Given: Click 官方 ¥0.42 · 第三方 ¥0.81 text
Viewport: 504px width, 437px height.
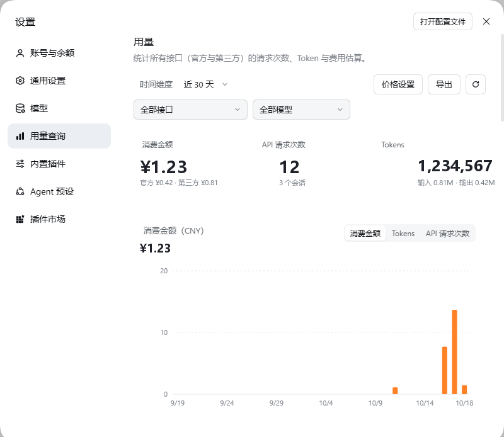Looking at the screenshot, I should [179, 183].
